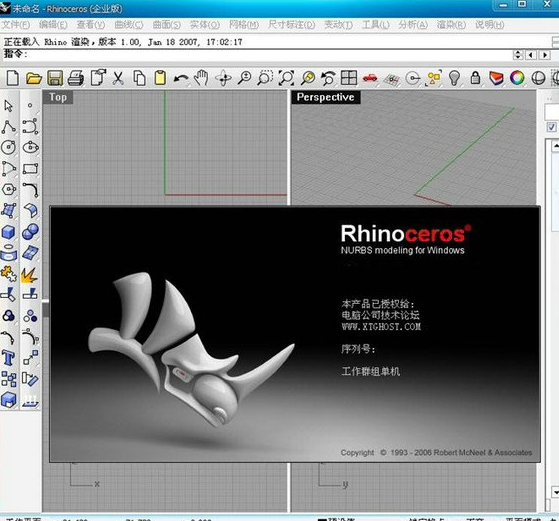The height and width of the screenshot is (521, 559).
Task: Click the Zoom Dynamic magnifier icon
Action: tap(245, 78)
